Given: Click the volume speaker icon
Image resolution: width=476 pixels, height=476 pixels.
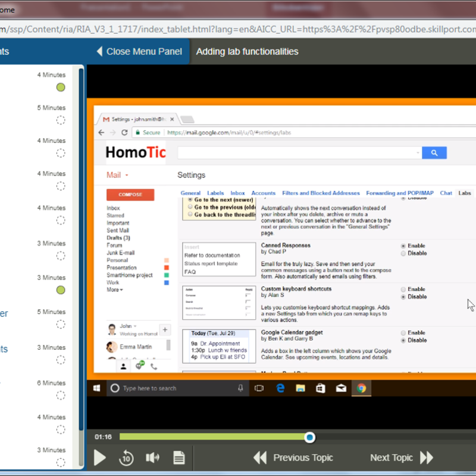Looking at the screenshot, I should click(x=152, y=458).
